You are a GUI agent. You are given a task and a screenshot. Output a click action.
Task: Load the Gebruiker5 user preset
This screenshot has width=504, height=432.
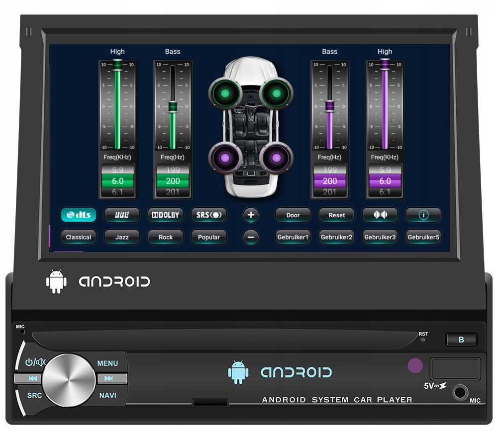[423, 237]
